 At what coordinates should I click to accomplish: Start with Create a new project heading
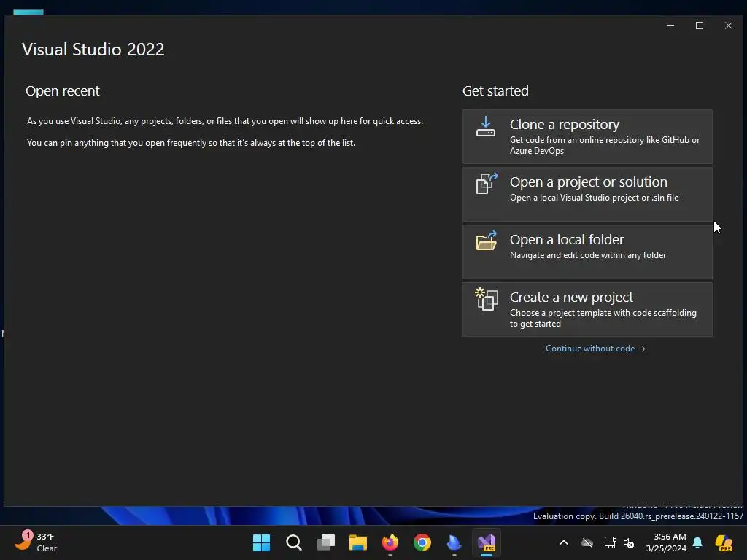571,297
